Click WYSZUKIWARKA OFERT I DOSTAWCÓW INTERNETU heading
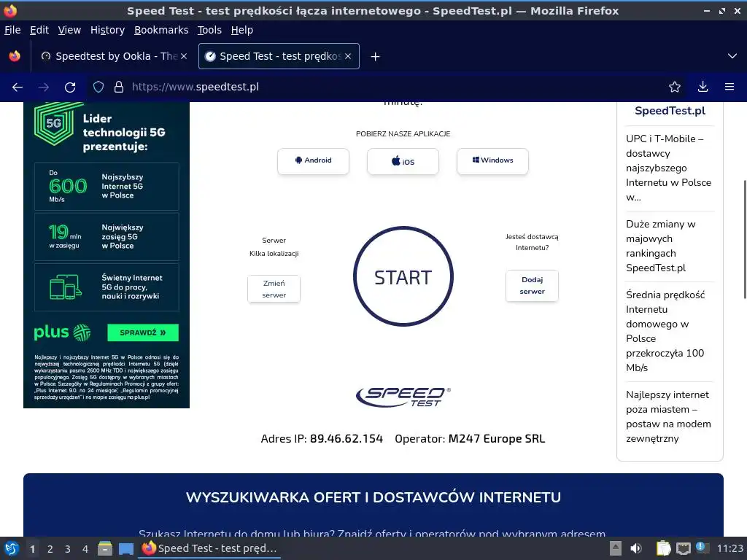The width and height of the screenshot is (747, 560). (x=373, y=497)
